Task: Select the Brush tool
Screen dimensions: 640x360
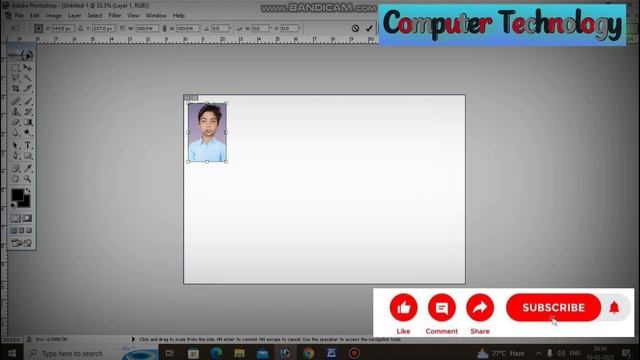Action: point(27,101)
